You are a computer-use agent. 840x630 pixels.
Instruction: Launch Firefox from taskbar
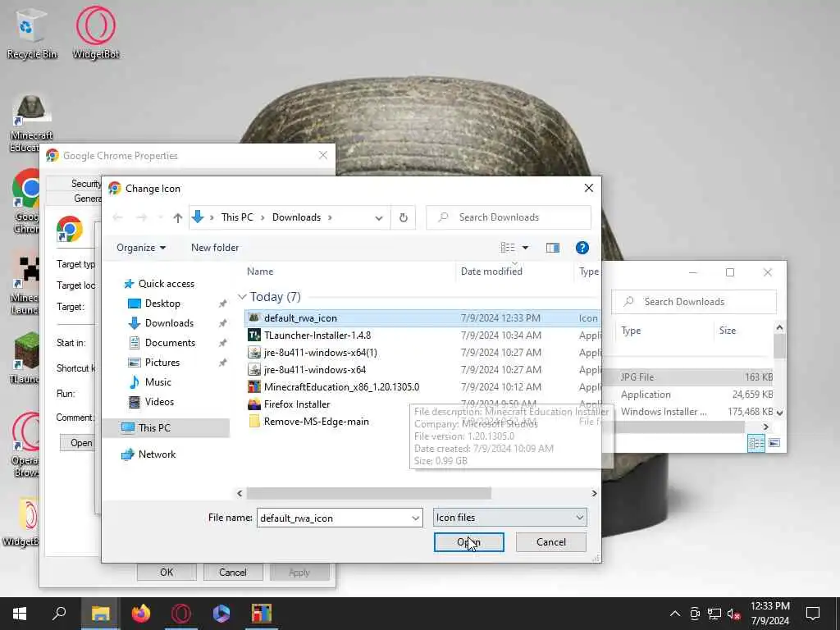coord(141,614)
